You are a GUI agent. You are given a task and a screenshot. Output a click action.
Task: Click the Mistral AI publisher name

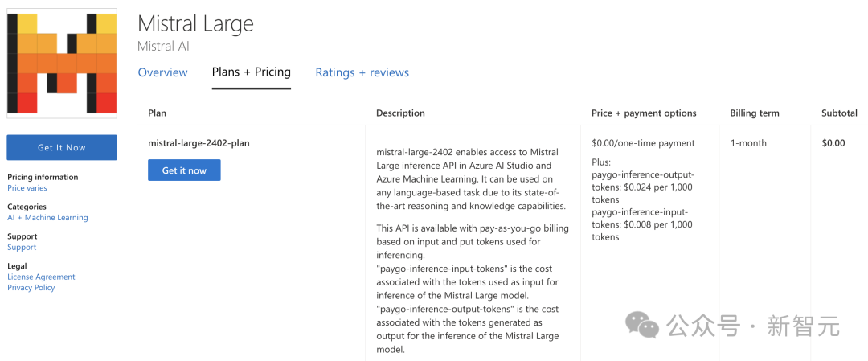click(163, 47)
